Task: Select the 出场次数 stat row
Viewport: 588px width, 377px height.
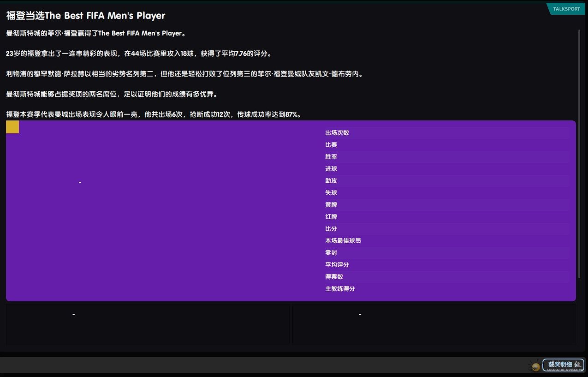Action: (x=446, y=133)
